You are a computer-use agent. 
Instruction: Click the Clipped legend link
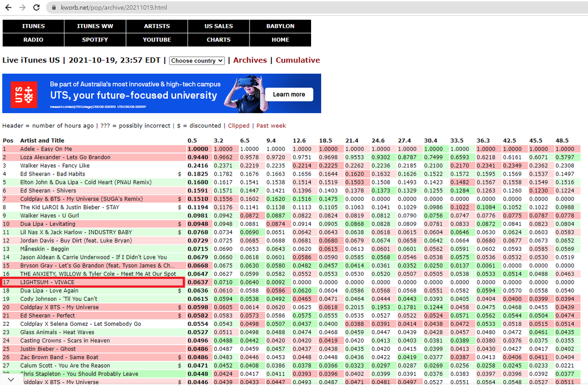[238, 126]
